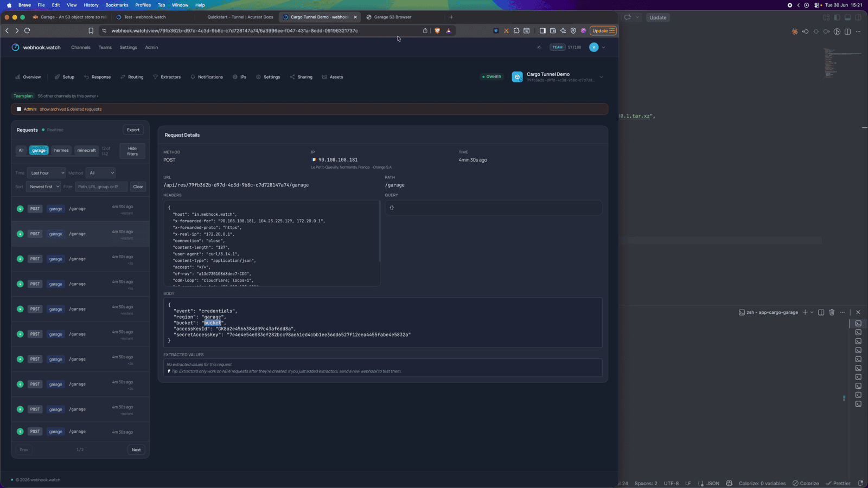
Task: Open the editor more actions ellipsis
Action: [x=858, y=31]
